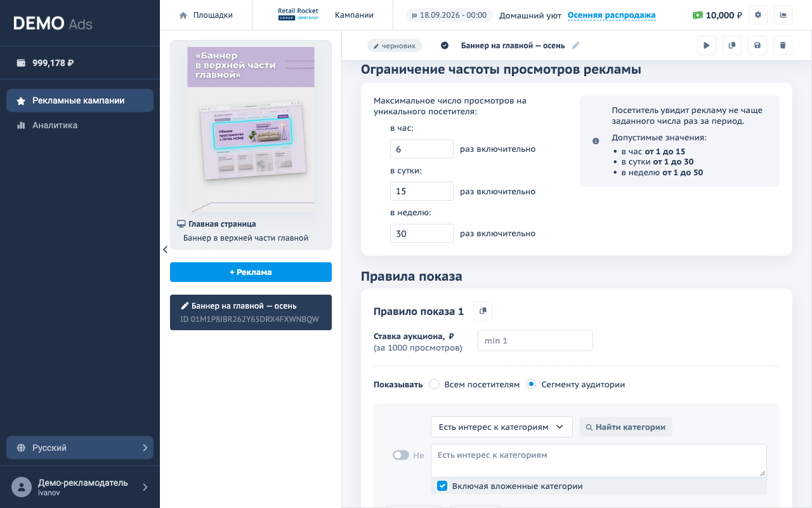Open statistics via the top-right chart icon

pos(783,15)
